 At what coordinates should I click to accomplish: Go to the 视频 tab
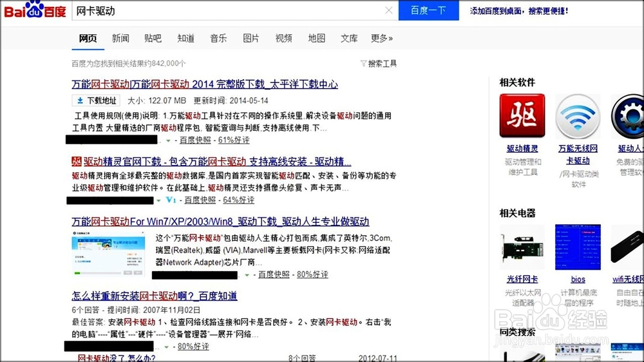pos(283,38)
